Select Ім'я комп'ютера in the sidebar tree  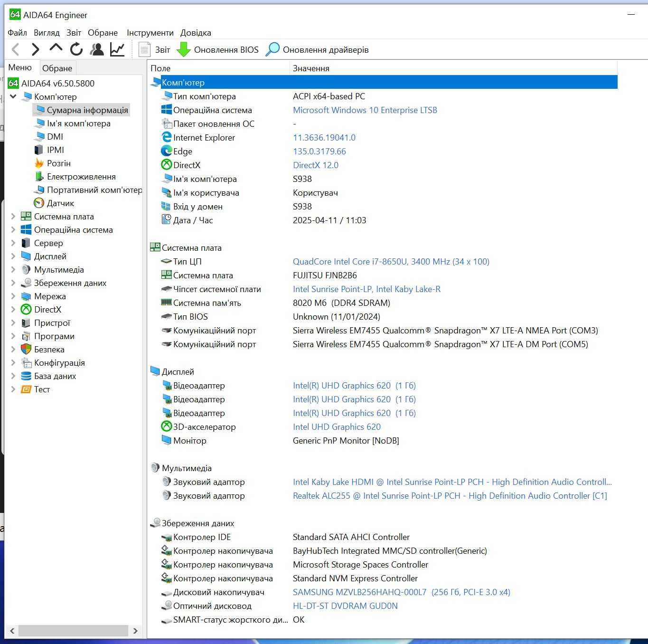[73, 123]
